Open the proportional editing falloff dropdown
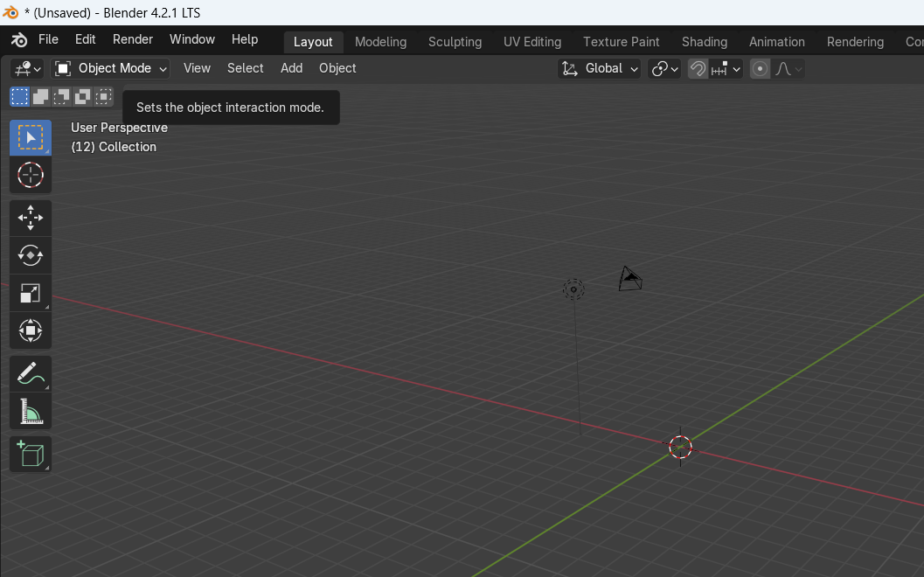The image size is (924, 577). click(789, 69)
